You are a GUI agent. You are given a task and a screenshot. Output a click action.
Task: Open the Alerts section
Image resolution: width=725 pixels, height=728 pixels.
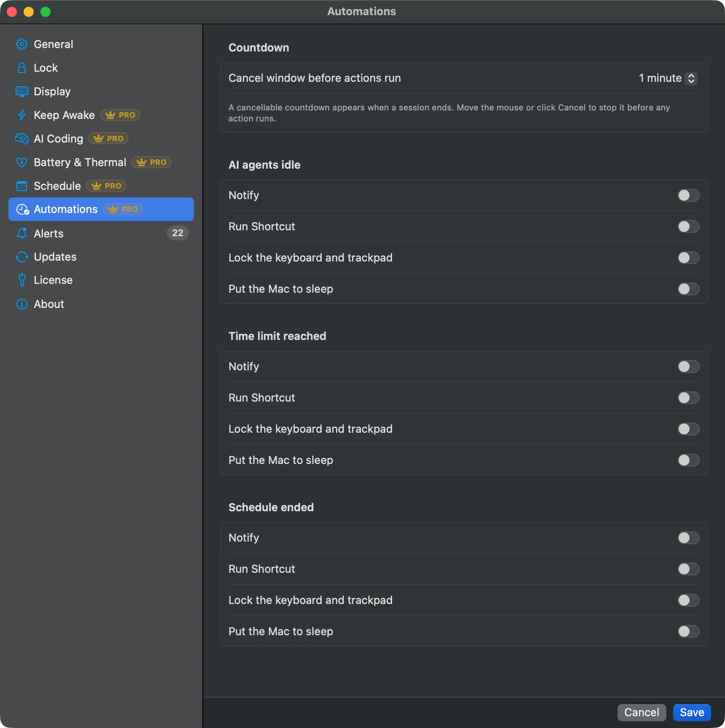(x=101, y=233)
